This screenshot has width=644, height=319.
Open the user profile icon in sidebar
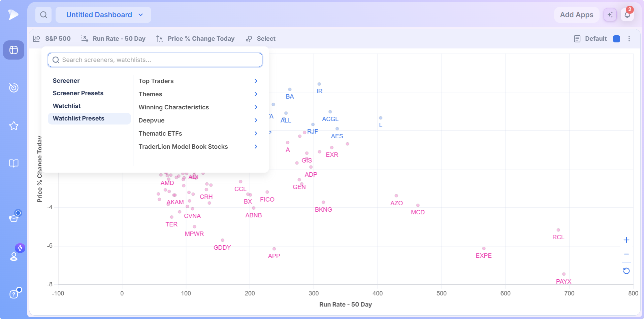[x=13, y=256]
